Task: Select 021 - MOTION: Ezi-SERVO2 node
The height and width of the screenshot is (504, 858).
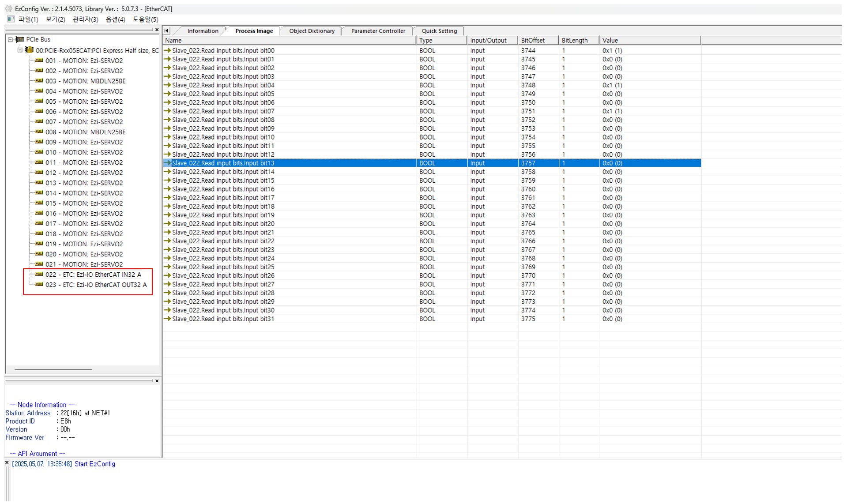Action: 84,264
